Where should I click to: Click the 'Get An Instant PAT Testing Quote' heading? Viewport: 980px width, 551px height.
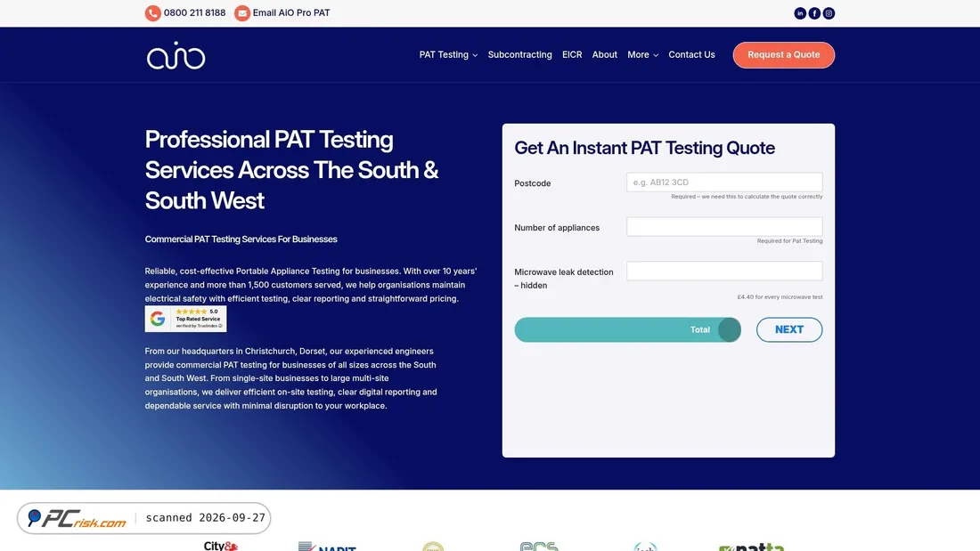(644, 148)
